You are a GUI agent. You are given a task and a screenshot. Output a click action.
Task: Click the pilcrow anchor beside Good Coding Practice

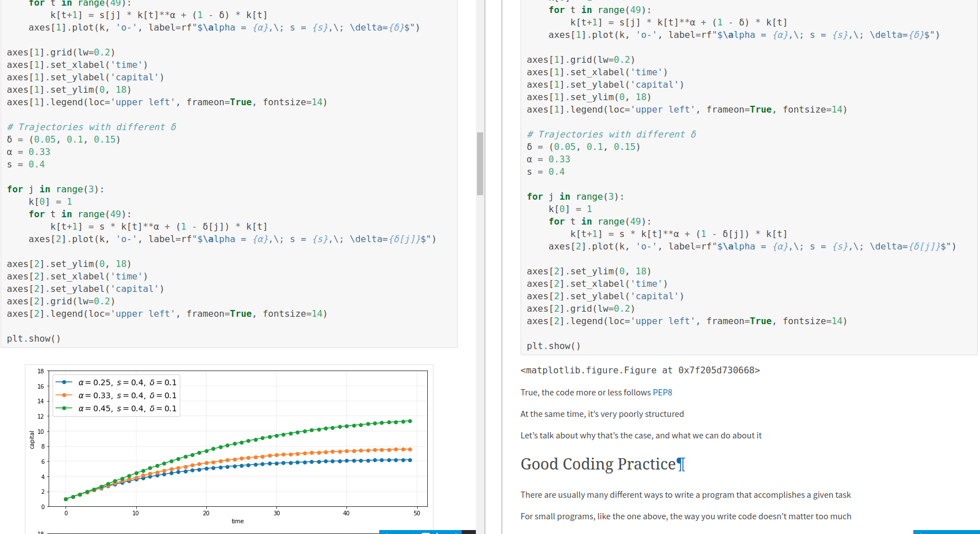click(x=681, y=464)
